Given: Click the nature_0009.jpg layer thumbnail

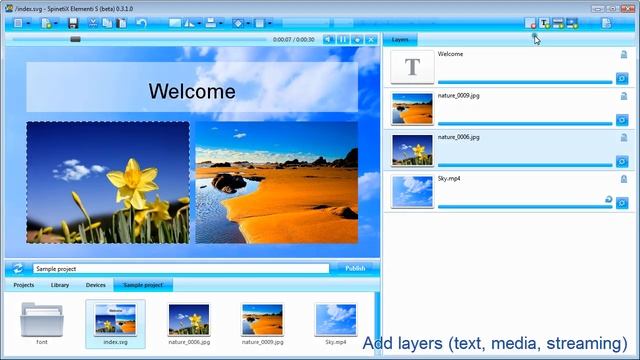Looking at the screenshot, I should [412, 109].
